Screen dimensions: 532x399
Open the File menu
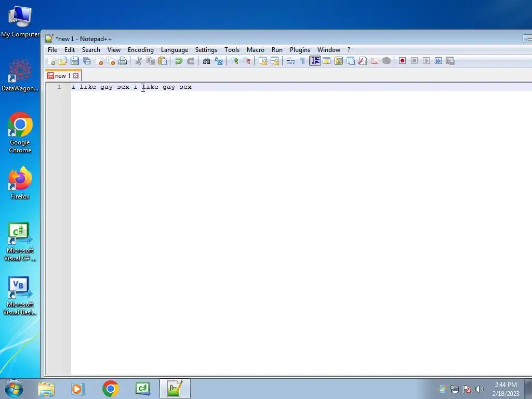(52, 50)
